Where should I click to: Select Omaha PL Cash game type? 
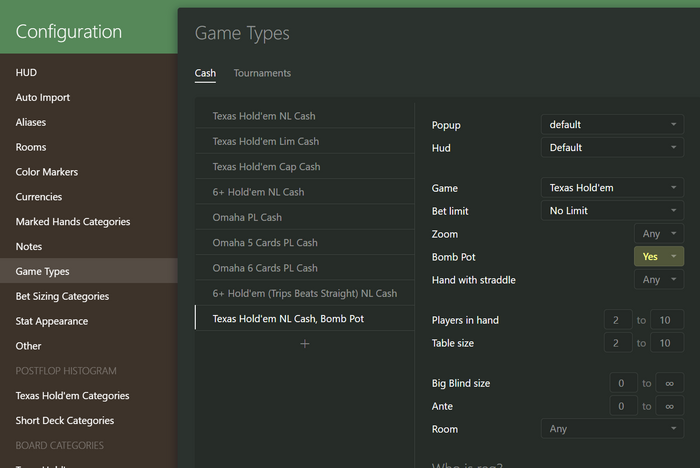pyautogui.click(x=247, y=217)
